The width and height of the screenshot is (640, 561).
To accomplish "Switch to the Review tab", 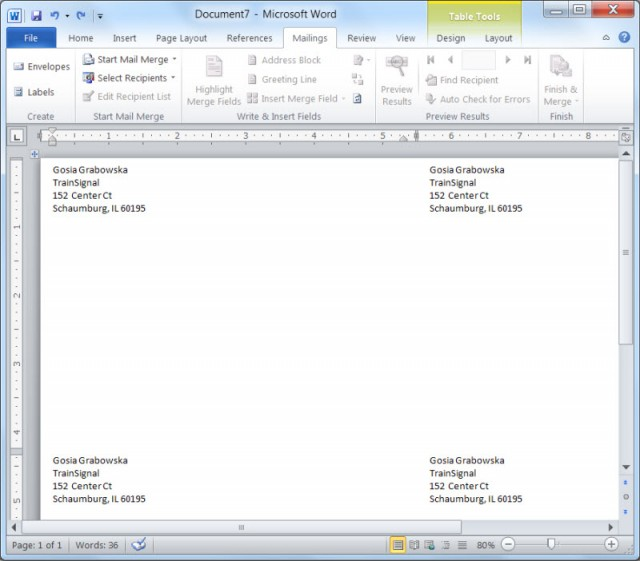I will tap(362, 38).
